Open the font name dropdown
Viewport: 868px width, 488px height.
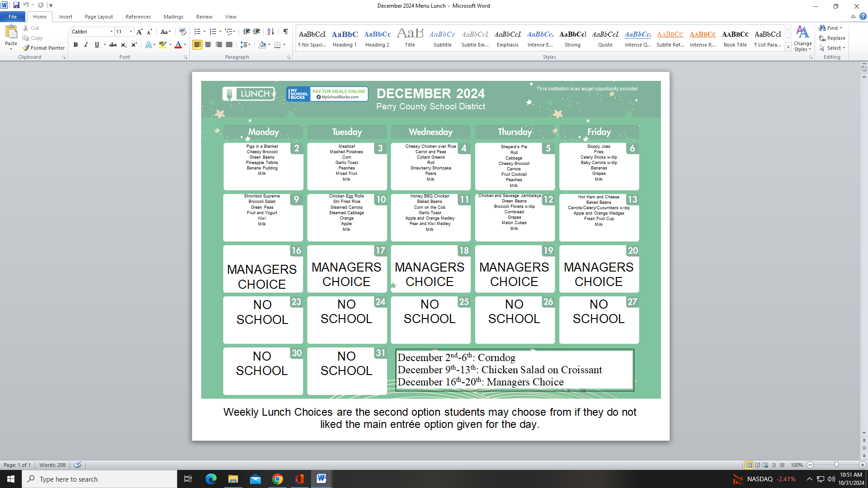pos(111,32)
